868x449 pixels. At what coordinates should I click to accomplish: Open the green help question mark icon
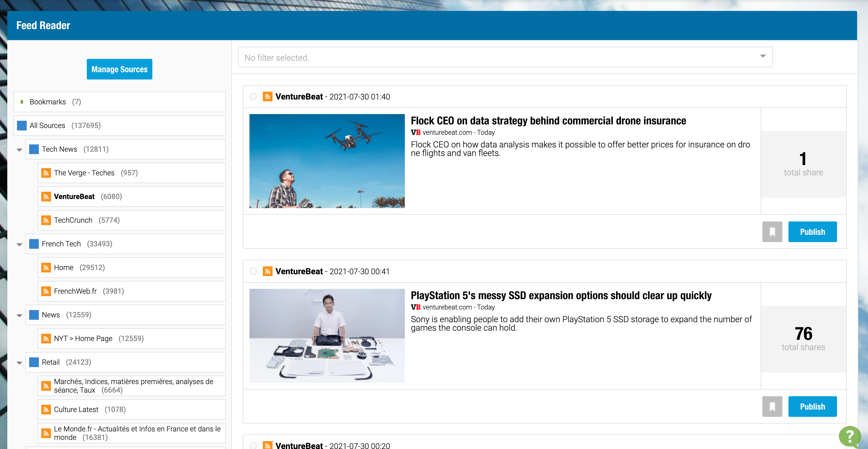click(x=850, y=437)
